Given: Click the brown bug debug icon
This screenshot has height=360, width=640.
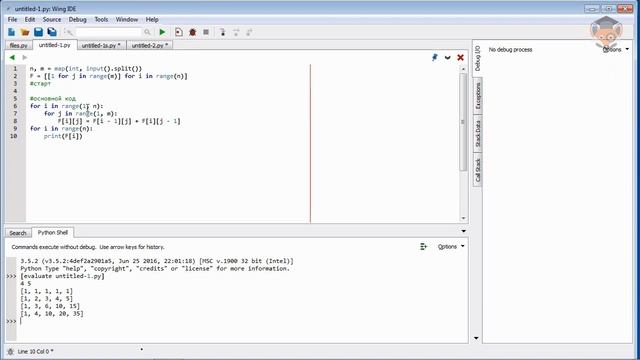Looking at the screenshot, I should (x=193, y=32).
